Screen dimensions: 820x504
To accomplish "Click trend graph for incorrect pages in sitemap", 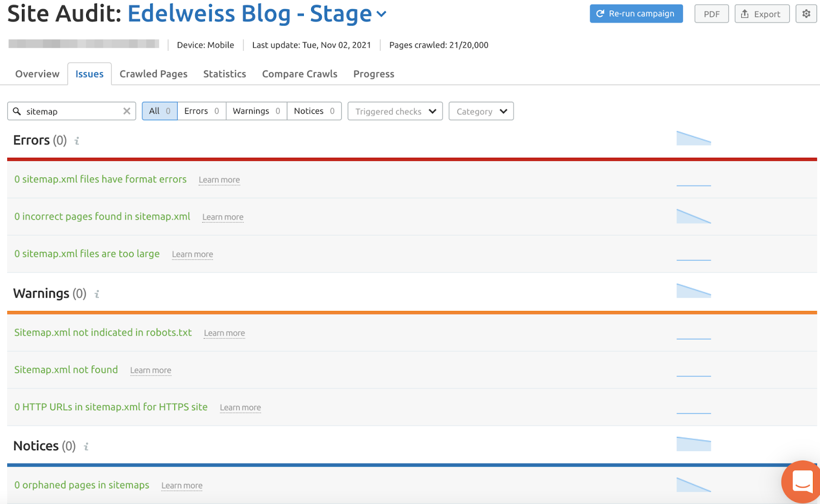I will (x=693, y=216).
